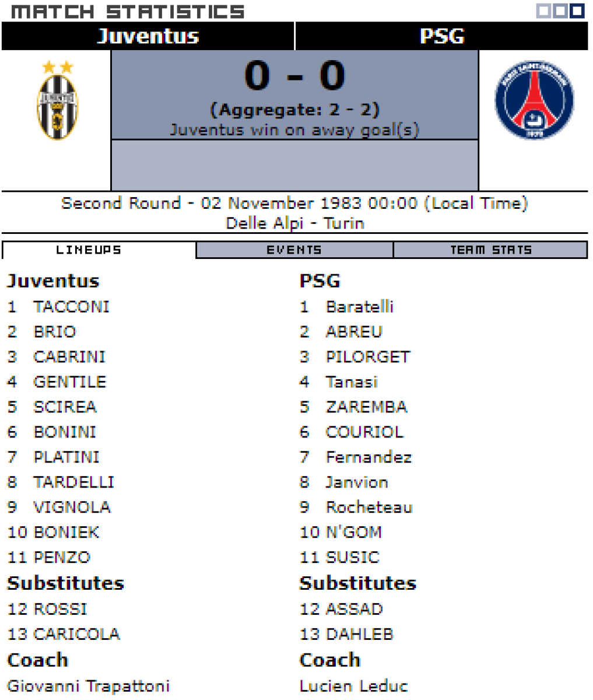Click the 0 - 0 score display
Image resolution: width=593 pixels, height=700 pixels.
[294, 76]
